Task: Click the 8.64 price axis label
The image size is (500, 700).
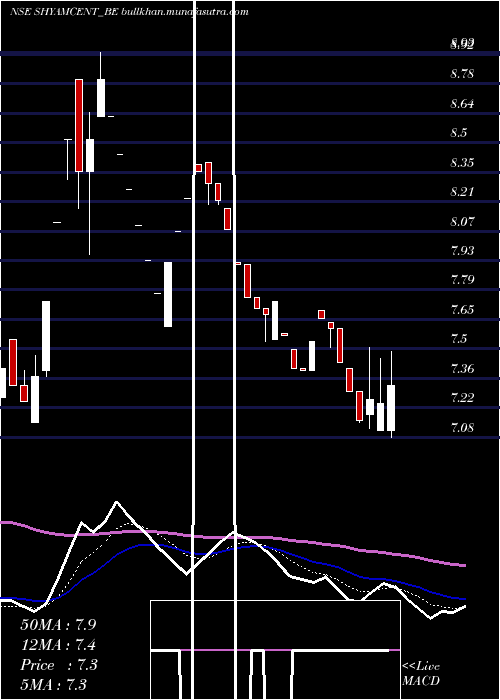Action: 462,103
